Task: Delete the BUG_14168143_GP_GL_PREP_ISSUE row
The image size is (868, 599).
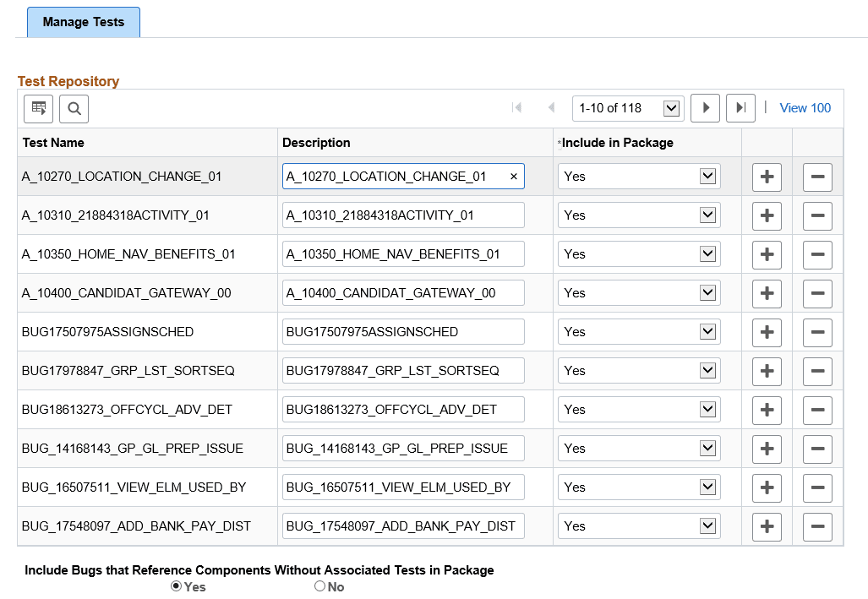Action: (816, 449)
